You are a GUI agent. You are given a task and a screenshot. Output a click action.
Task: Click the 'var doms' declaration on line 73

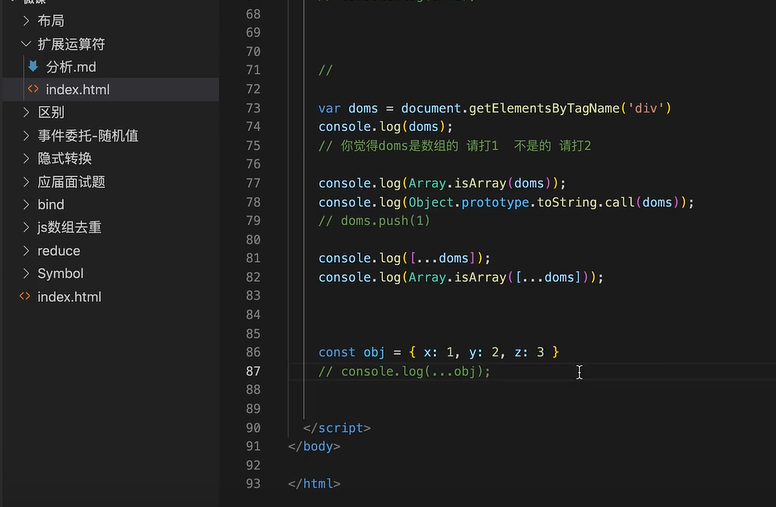point(348,108)
